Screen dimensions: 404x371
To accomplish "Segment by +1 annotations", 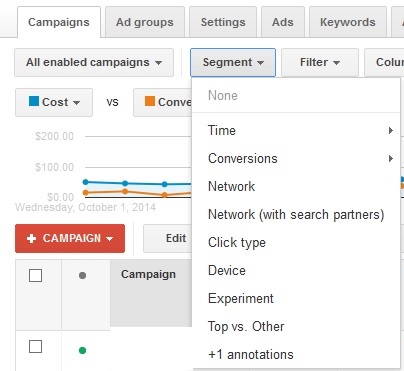I will pos(296,354).
